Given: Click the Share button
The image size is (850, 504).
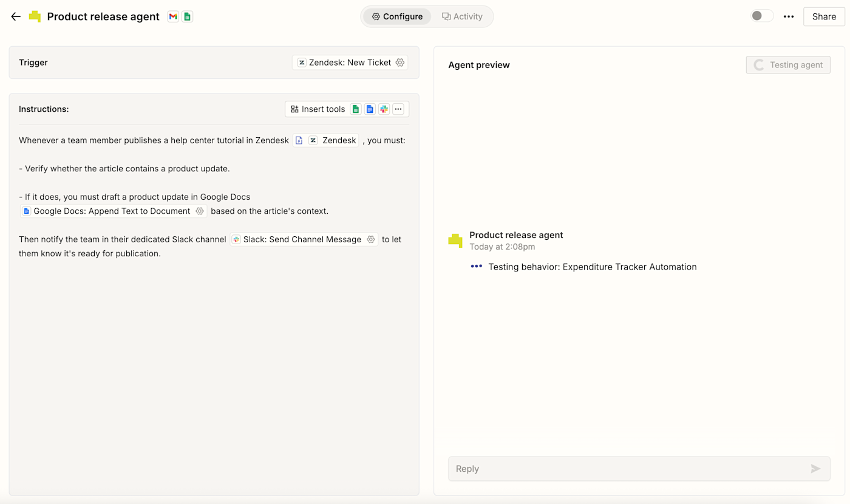Looking at the screenshot, I should 824,16.
